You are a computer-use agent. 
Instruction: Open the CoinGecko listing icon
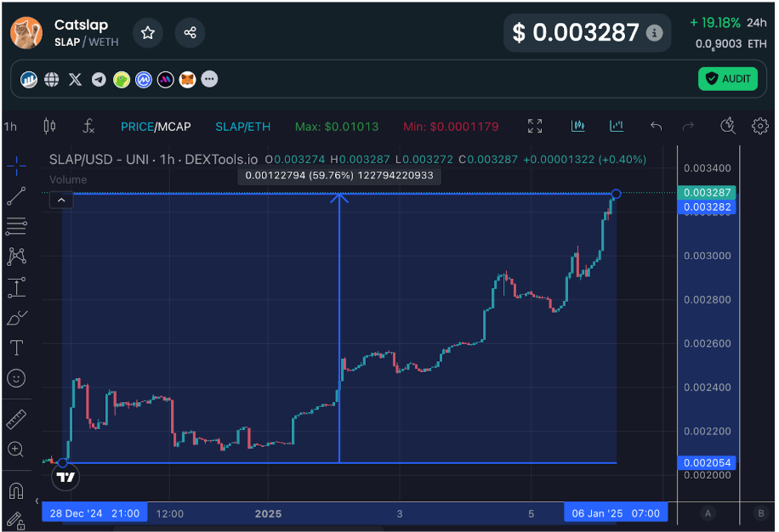coord(122,79)
